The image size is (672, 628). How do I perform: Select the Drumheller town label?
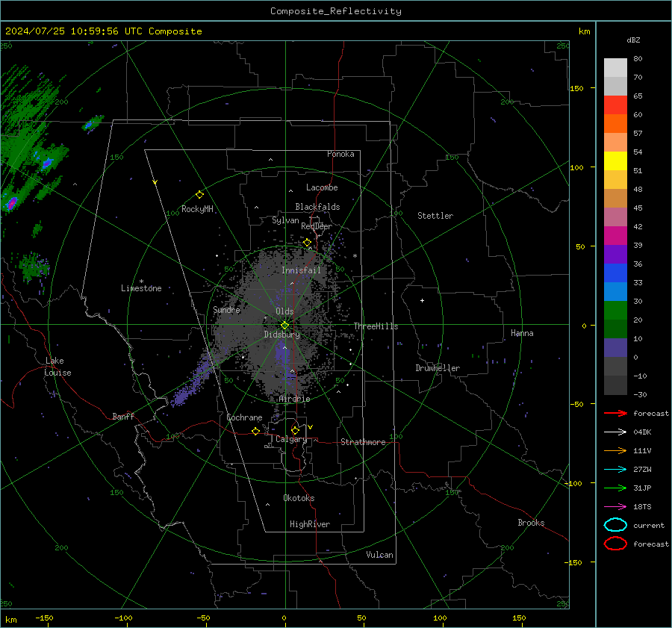click(x=438, y=368)
